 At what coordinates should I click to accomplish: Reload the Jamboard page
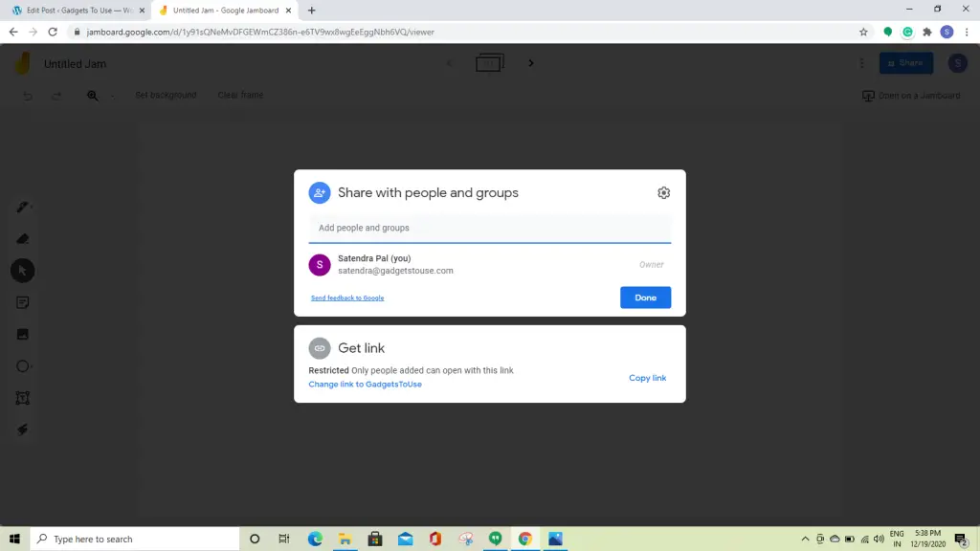pyautogui.click(x=53, y=32)
